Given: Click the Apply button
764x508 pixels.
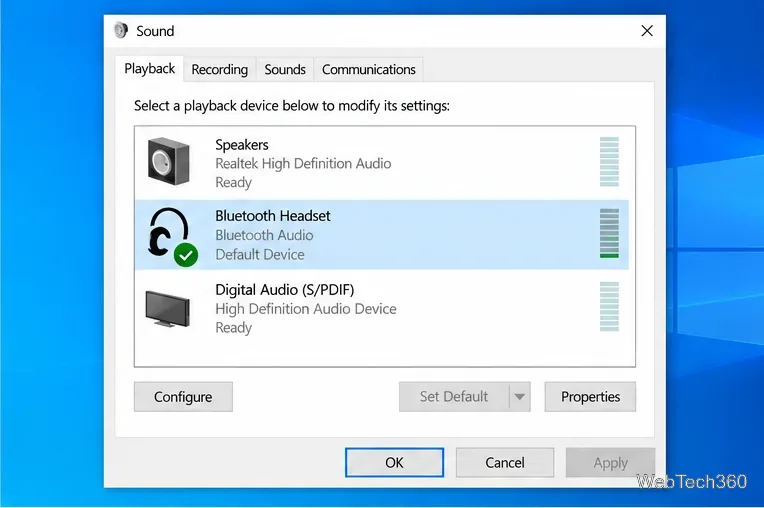Looking at the screenshot, I should coord(611,462).
